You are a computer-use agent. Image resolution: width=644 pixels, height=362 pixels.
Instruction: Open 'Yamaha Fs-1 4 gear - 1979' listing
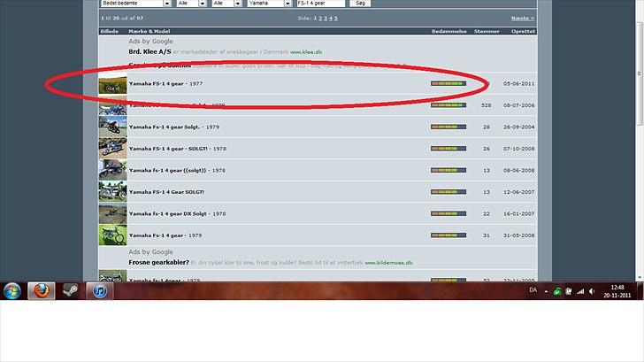[x=165, y=235]
